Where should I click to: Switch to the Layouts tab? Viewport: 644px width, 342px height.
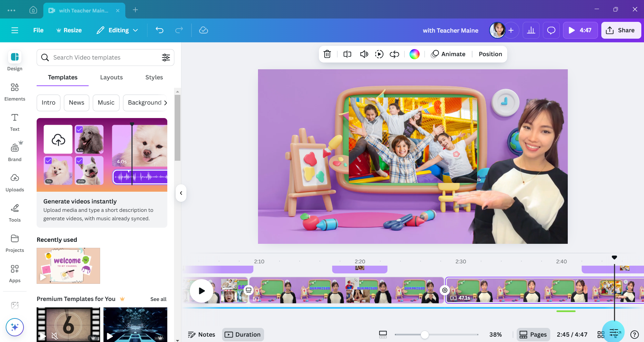pos(112,77)
